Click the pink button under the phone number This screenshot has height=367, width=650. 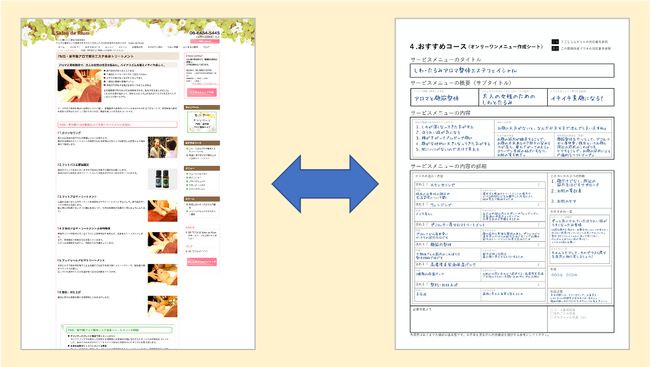[x=205, y=41]
